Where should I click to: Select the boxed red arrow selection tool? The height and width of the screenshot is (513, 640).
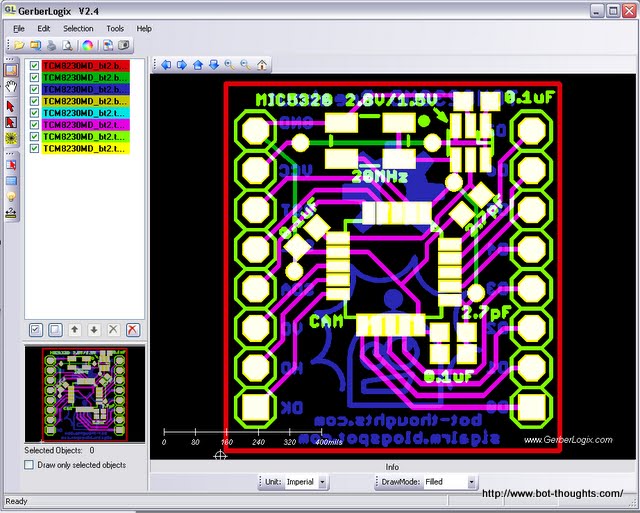coord(11,122)
